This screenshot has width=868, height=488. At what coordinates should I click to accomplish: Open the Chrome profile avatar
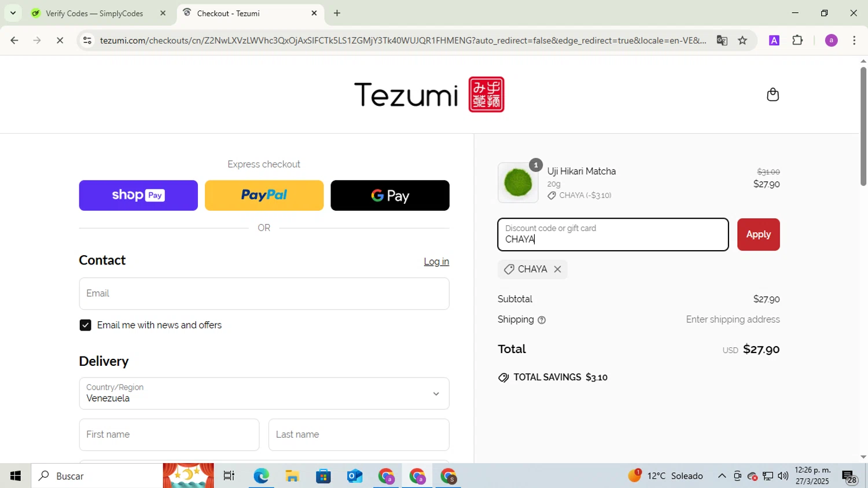831,41
